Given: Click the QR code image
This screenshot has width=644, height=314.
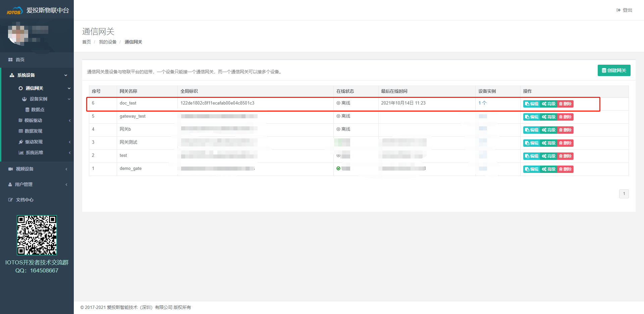Looking at the screenshot, I should (x=37, y=235).
